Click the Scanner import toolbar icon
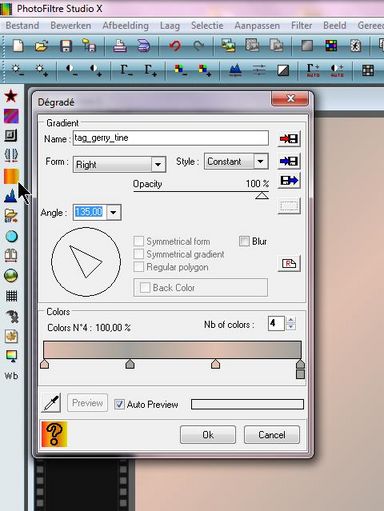Image resolution: width=384 pixels, height=511 pixels. pyautogui.click(x=144, y=46)
